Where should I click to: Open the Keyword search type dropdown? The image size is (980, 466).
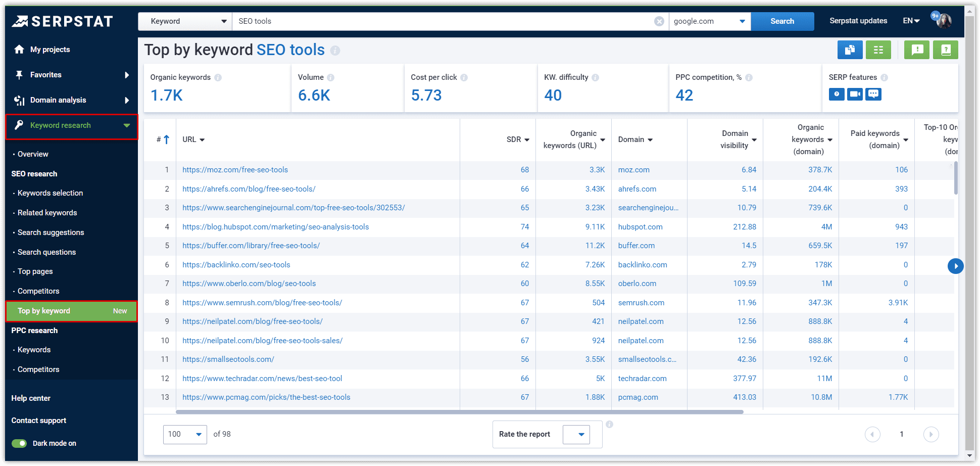pos(185,21)
